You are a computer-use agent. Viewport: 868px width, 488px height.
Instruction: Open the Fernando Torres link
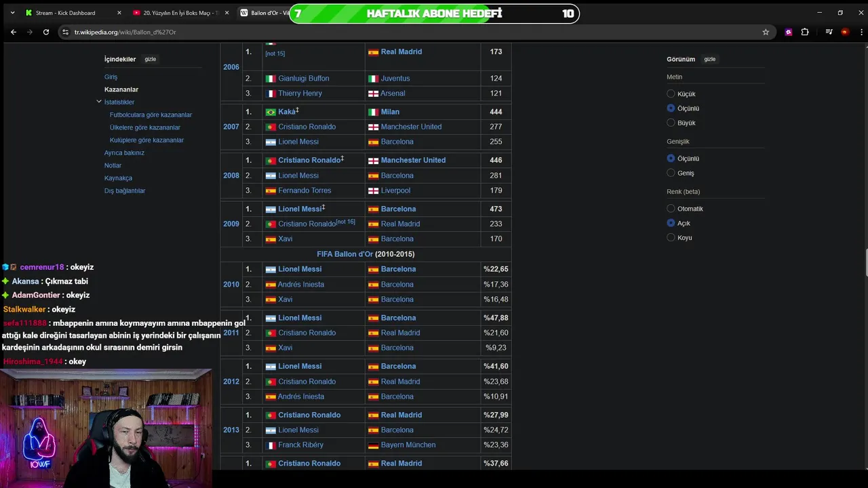[304, 190]
